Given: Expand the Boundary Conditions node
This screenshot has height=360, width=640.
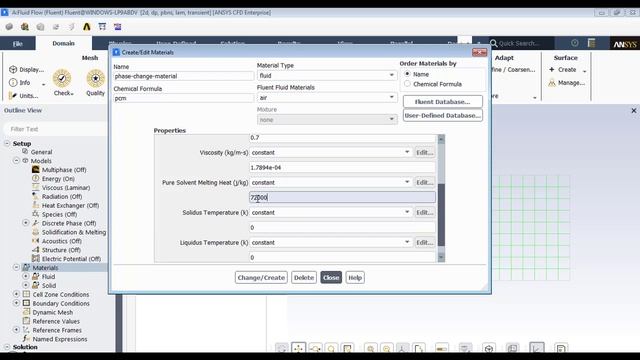Looking at the screenshot, I should (16, 303).
